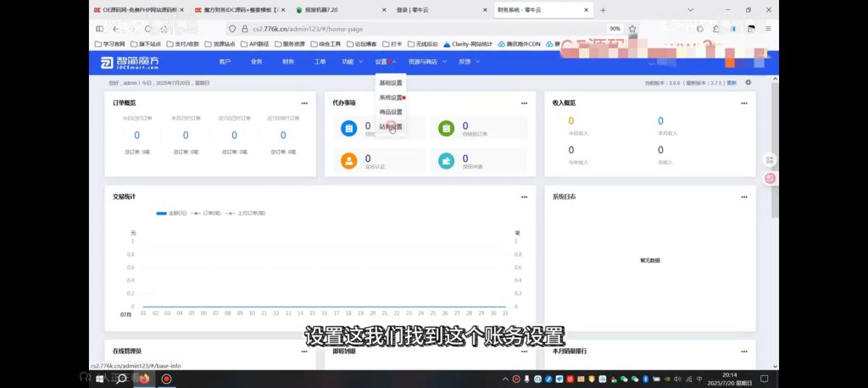Click the 智简魔方 logo in header
This screenshot has height=388, width=868.
[130, 62]
